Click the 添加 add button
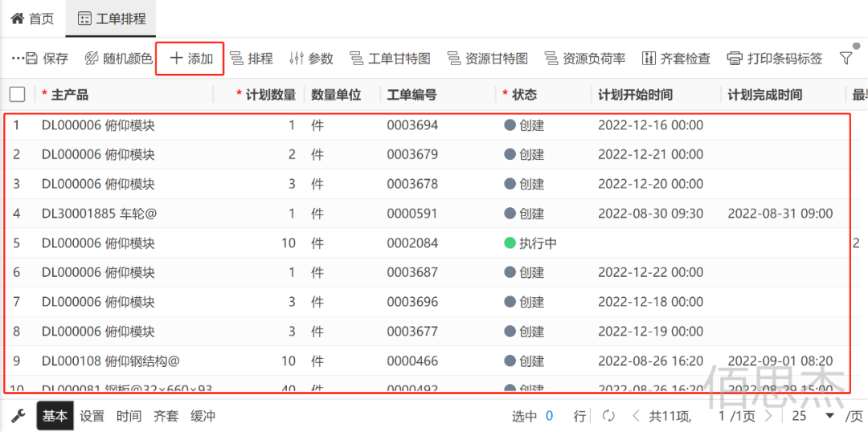 [190, 59]
